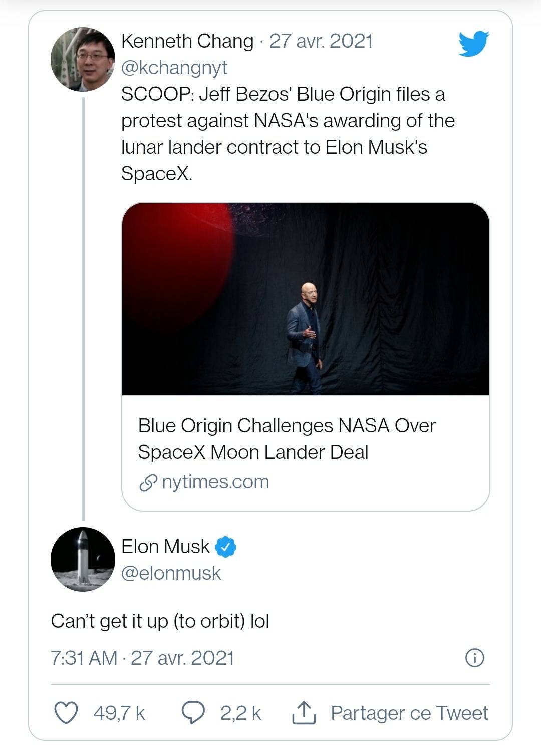
Task: Click Partager ce Tweet
Action: (409, 713)
